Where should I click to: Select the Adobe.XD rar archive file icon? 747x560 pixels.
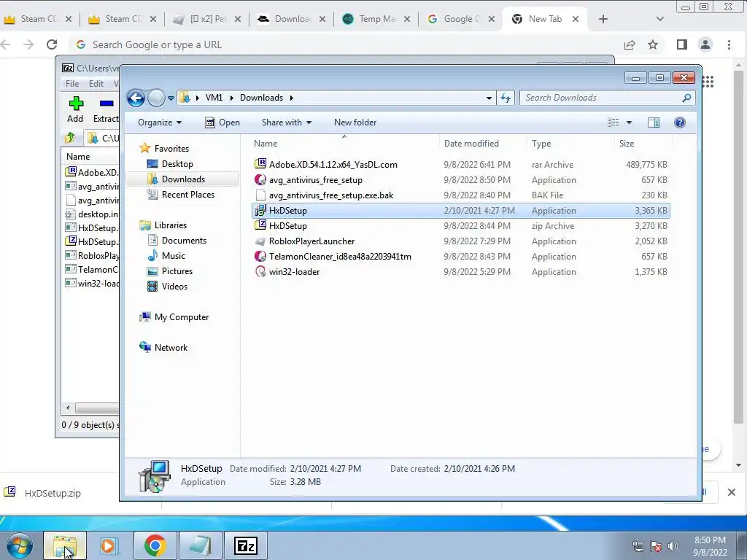[260, 164]
